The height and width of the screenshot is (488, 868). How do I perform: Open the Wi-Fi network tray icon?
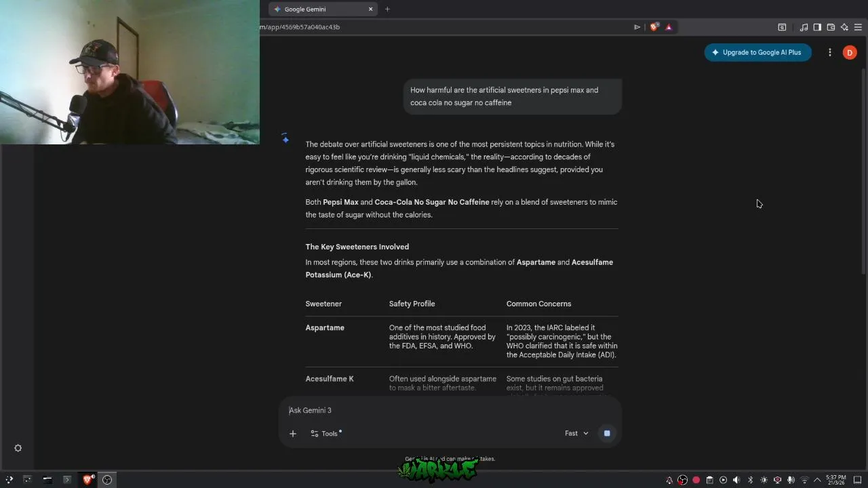[805, 480]
